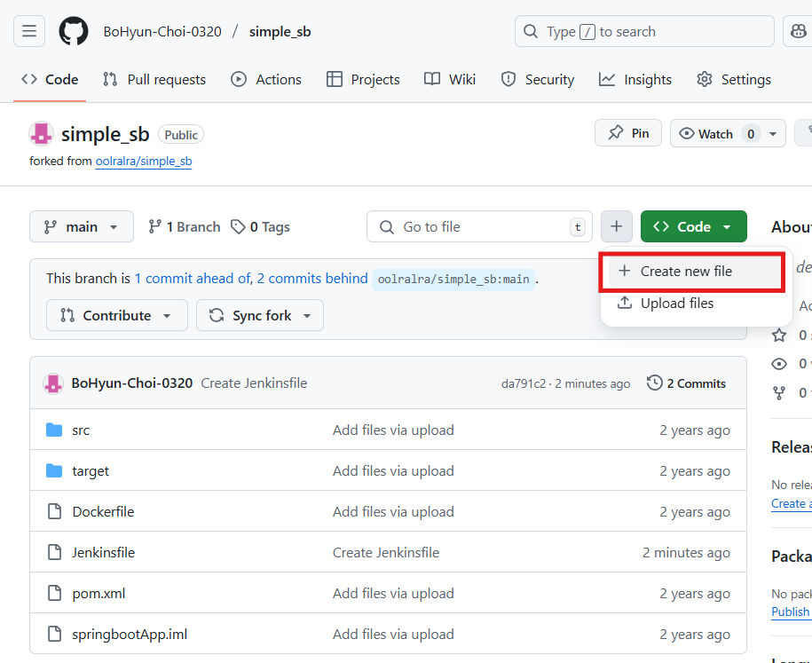812x663 pixels.
Task: Open the src folder name
Action: (81, 430)
